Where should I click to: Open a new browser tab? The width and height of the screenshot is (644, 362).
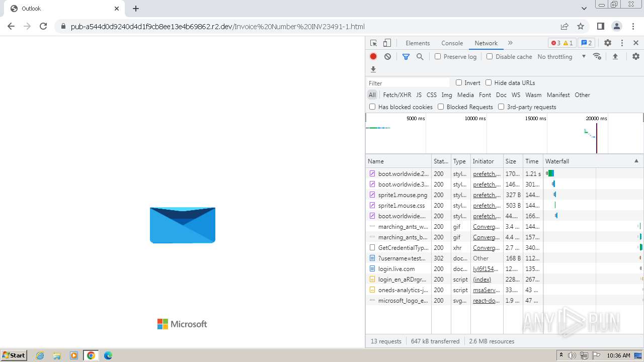[136, 9]
